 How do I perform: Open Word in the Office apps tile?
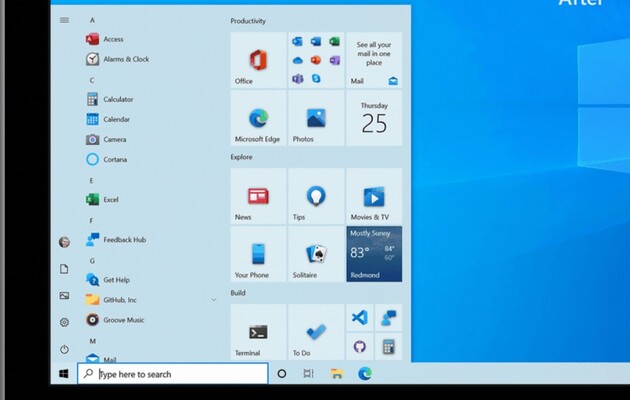[316, 41]
